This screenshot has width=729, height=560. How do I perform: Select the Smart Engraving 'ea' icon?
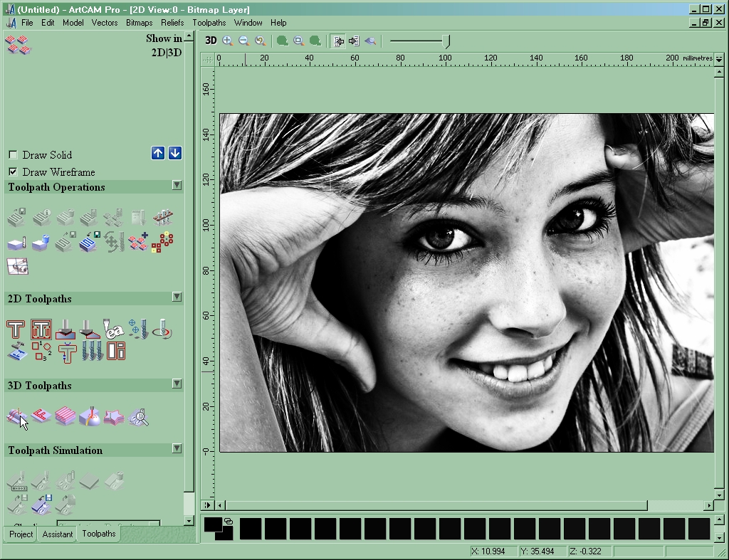pos(113,329)
